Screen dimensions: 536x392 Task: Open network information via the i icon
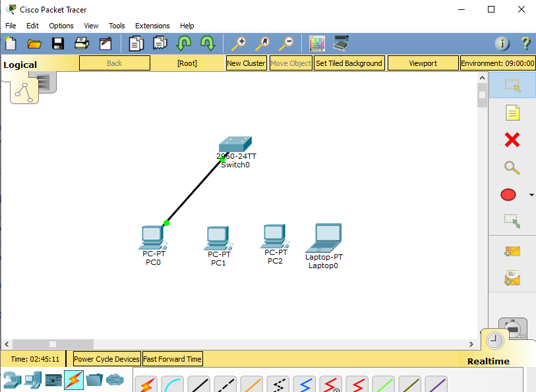tap(502, 43)
